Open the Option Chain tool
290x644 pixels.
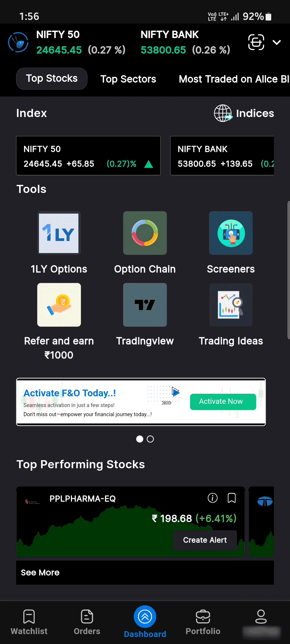(x=145, y=233)
